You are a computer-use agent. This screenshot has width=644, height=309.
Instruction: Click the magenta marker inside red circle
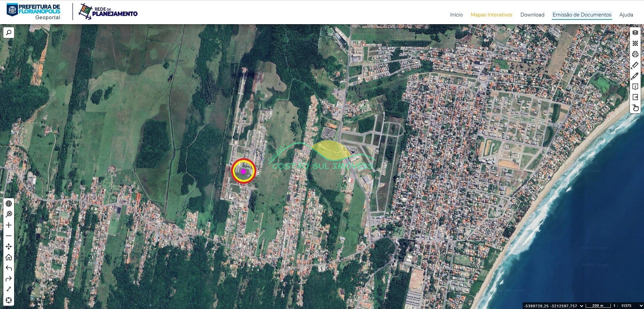[x=244, y=171]
